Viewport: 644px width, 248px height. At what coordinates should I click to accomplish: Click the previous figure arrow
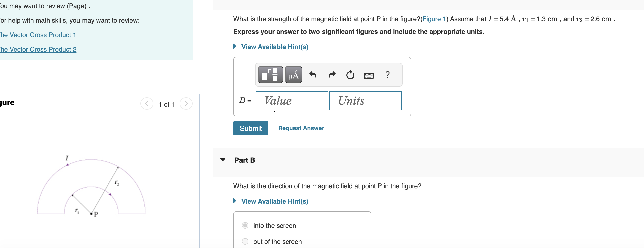pyautogui.click(x=147, y=103)
